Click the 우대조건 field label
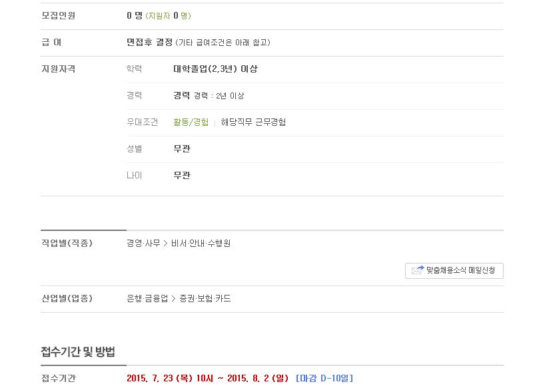This screenshot has width=545, height=392. coord(142,122)
